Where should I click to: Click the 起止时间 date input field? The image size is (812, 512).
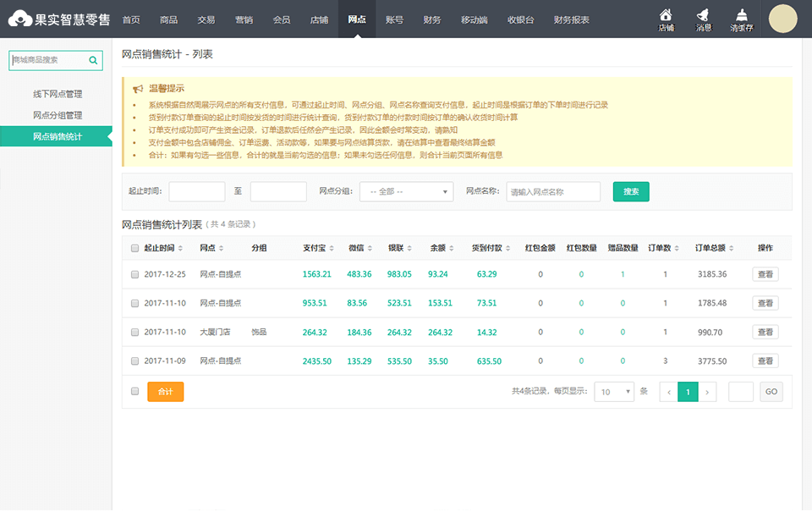(196, 191)
